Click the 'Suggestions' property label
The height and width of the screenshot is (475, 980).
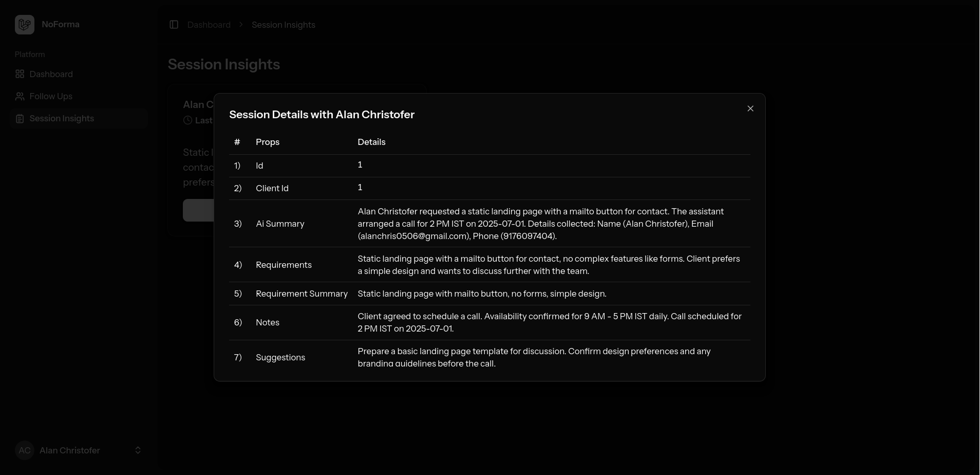(x=280, y=357)
